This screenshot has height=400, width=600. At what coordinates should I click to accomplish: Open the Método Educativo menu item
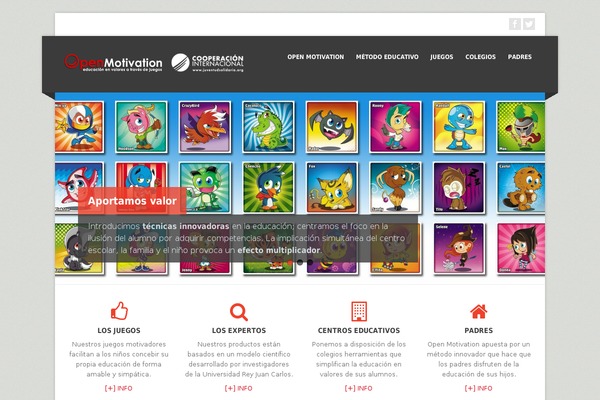click(x=387, y=57)
